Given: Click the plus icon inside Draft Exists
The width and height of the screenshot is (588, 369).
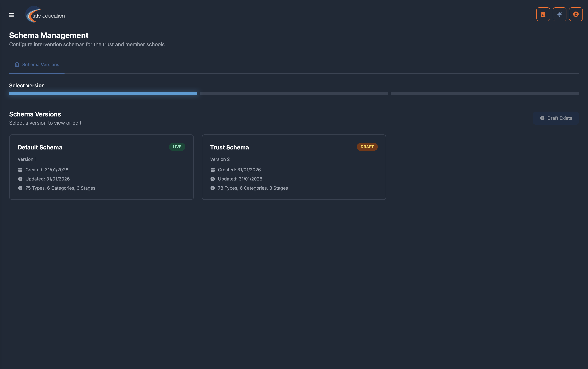Looking at the screenshot, I should (x=542, y=118).
